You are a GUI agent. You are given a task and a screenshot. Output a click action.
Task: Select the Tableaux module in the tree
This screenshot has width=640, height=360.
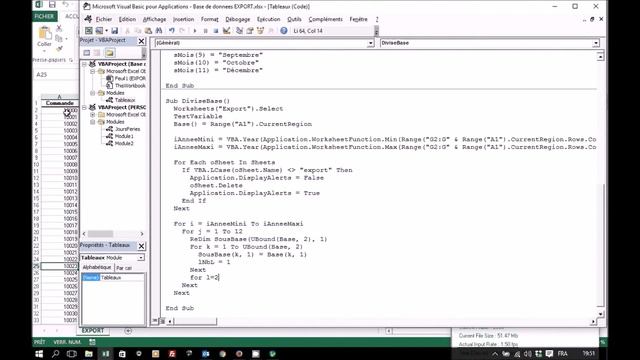[121, 100]
